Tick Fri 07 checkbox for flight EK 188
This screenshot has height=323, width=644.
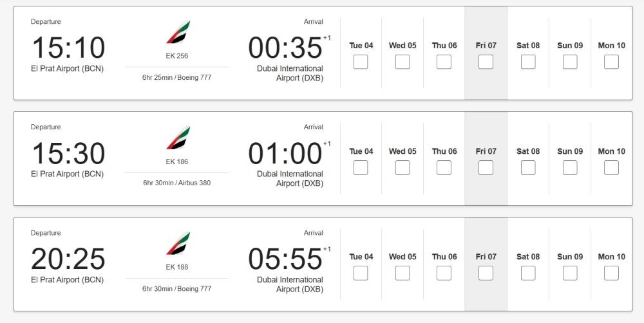click(x=486, y=273)
